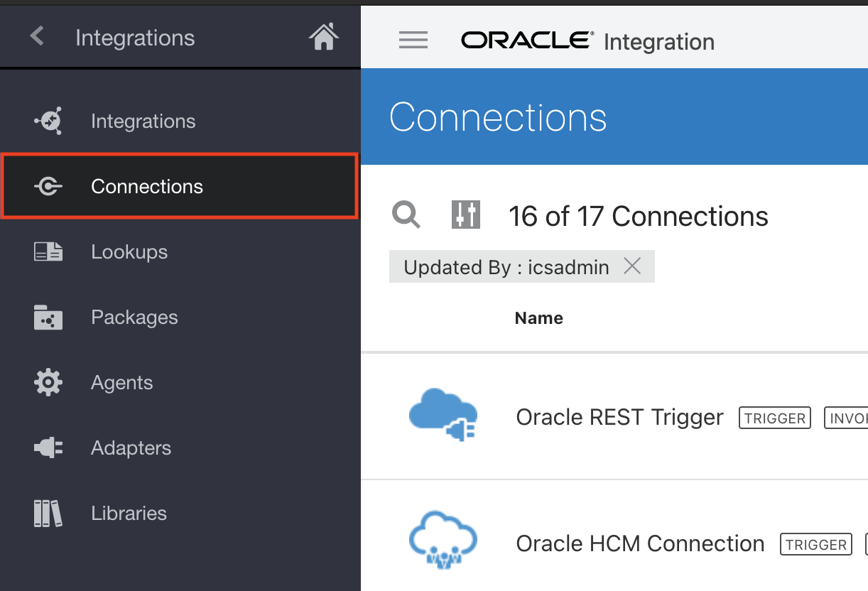The width and height of the screenshot is (868, 591).
Task: Click the Adapters plug icon
Action: pos(48,448)
